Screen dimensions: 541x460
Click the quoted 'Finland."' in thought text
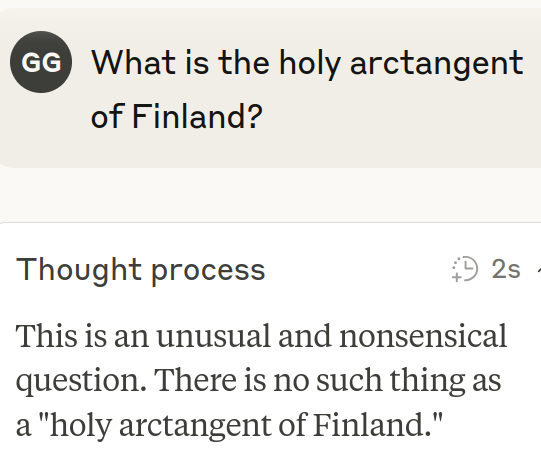point(378,424)
